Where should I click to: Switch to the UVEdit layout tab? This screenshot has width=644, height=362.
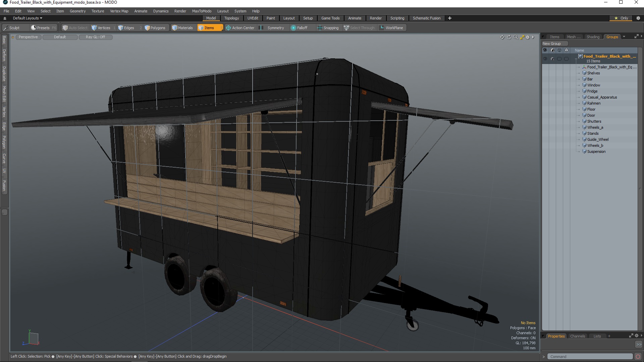(253, 18)
